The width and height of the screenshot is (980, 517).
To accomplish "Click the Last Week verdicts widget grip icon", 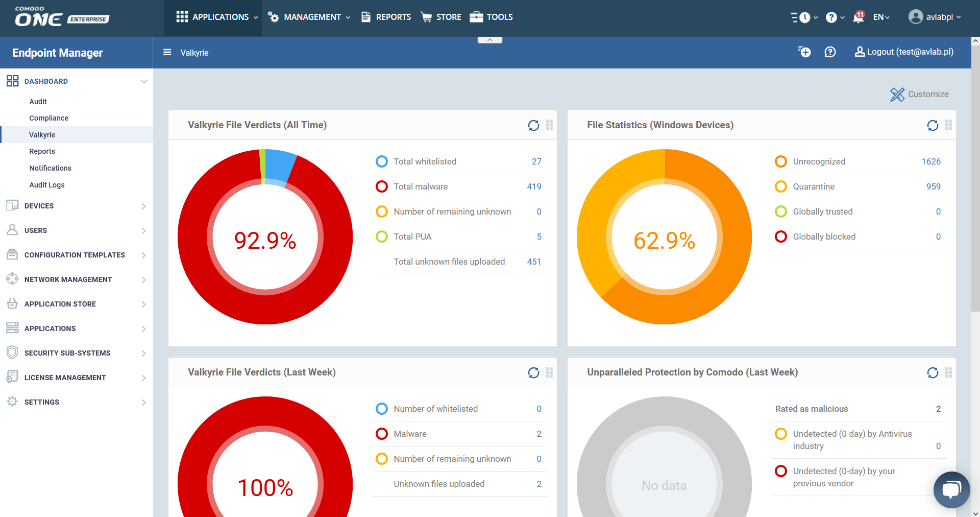I will [x=549, y=372].
